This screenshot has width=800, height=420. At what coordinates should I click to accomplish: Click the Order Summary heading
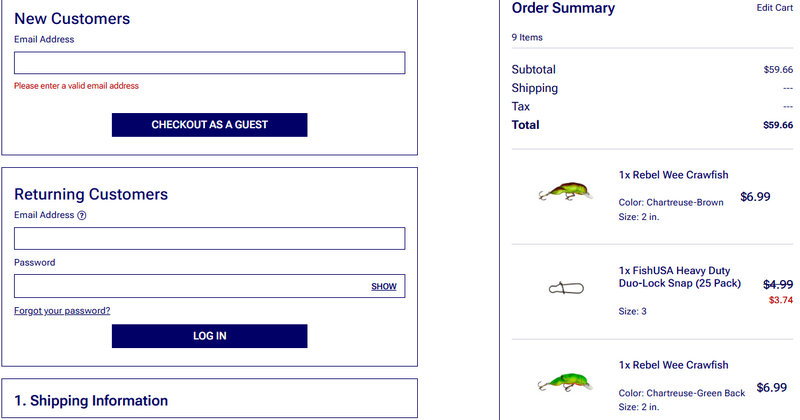pyautogui.click(x=563, y=9)
